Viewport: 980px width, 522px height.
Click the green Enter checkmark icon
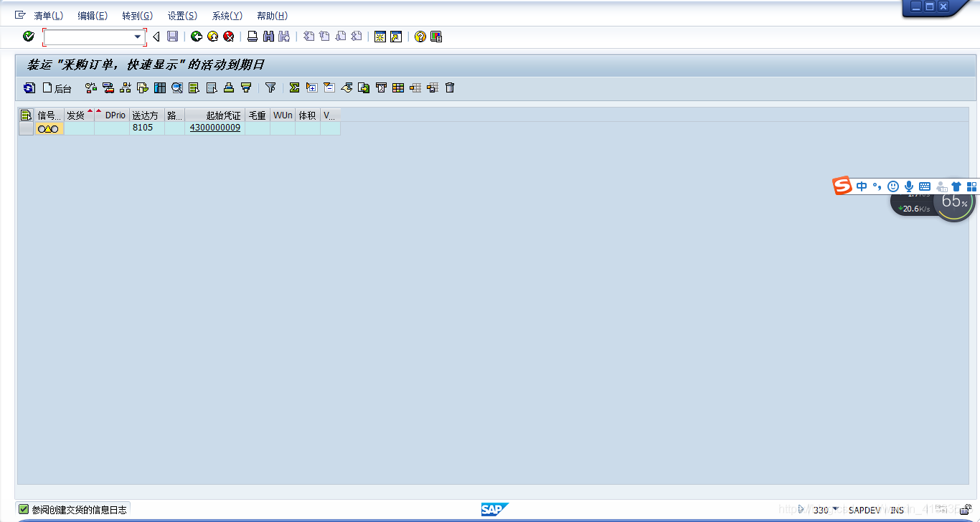coord(28,37)
